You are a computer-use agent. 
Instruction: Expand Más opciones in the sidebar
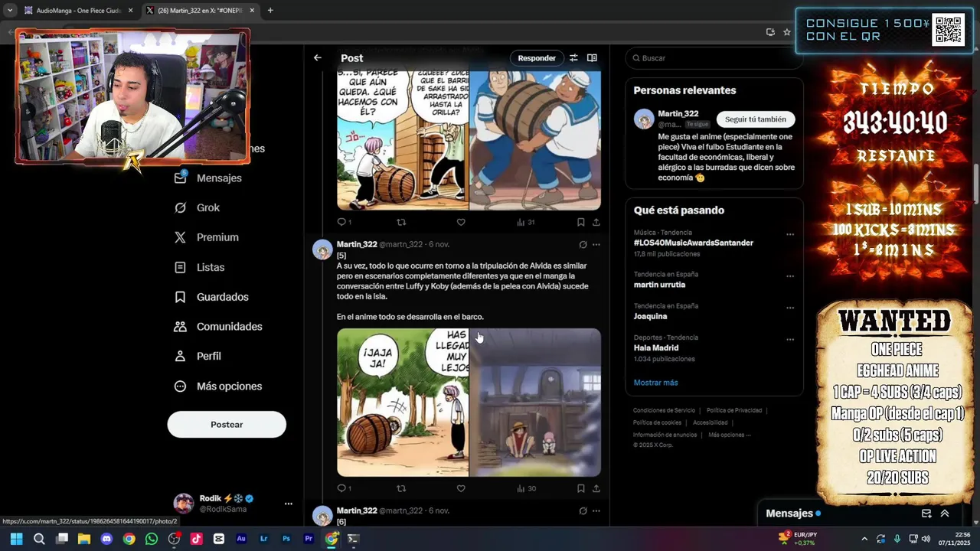pyautogui.click(x=218, y=386)
